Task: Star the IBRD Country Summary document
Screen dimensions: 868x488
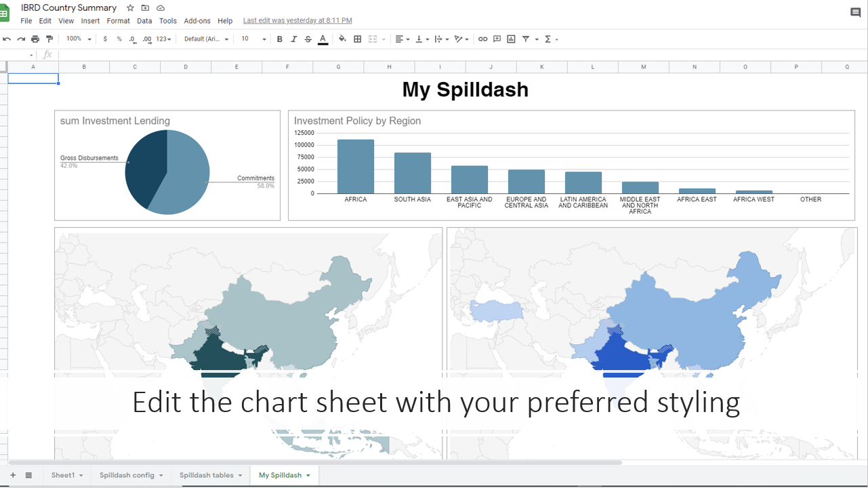Action: [130, 7]
